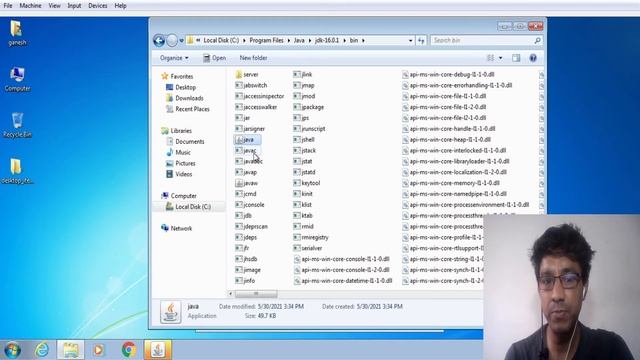Focus the Search bin input field
The image size is (640, 360).
(x=482, y=40)
